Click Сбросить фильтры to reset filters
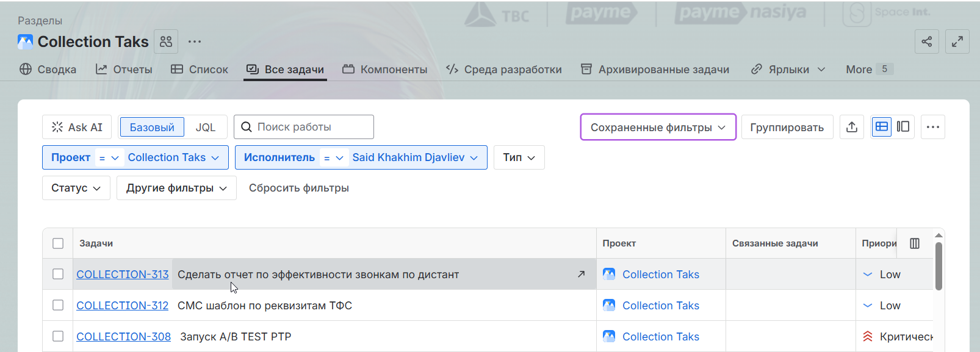The width and height of the screenshot is (980, 352). [x=299, y=188]
